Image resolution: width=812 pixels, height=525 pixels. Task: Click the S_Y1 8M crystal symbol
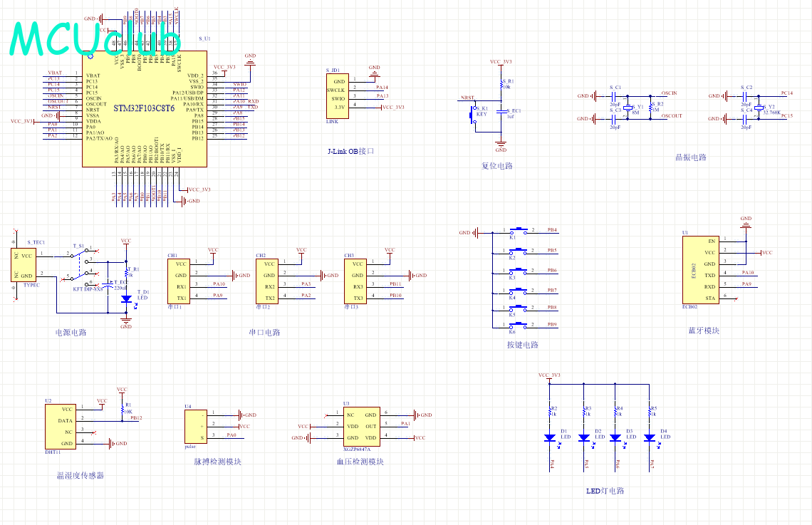[x=628, y=108]
